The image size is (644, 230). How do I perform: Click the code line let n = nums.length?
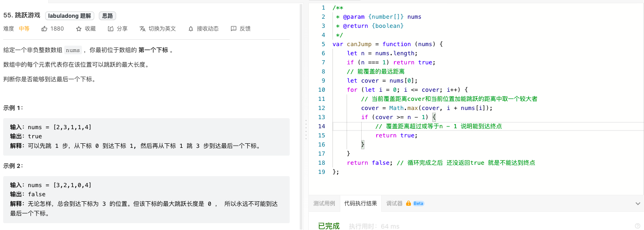click(383, 53)
